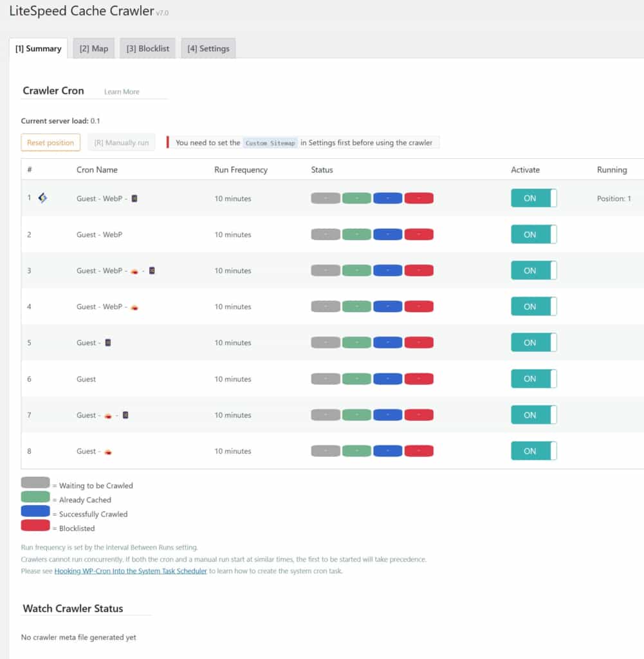644x659 pixels.
Task: Click the Reset position button
Action: tap(51, 143)
